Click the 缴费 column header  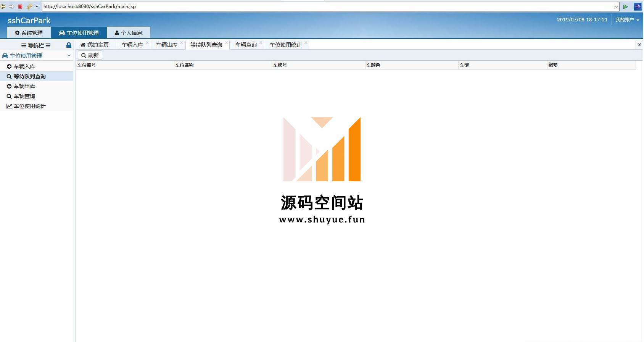[591, 65]
